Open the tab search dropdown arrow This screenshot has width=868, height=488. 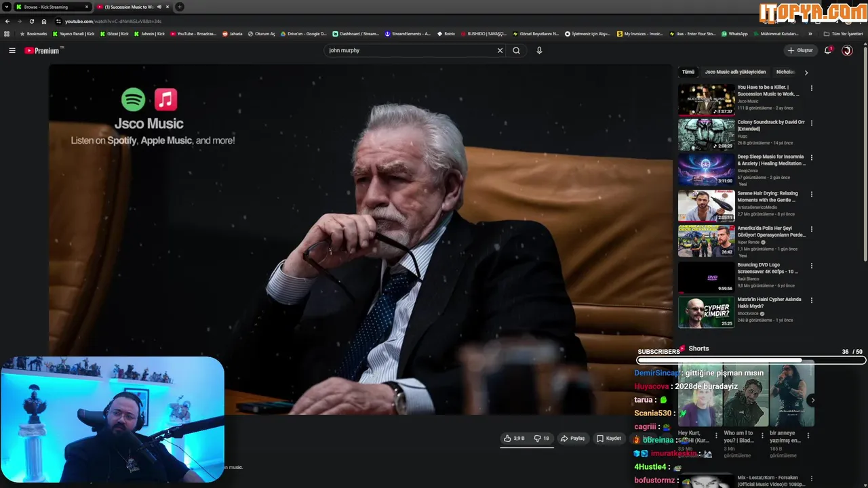tap(6, 7)
